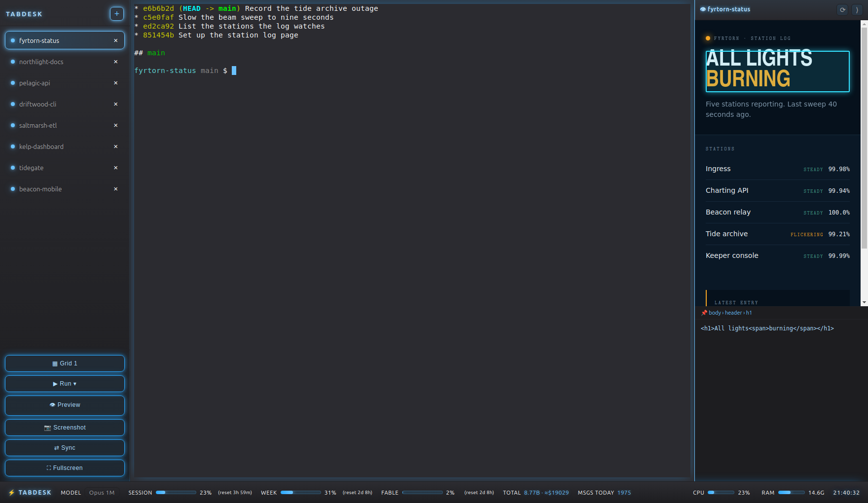Click the preview eye icon beside fyrtorn-status title
This screenshot has width=868, height=503.
click(x=703, y=9)
